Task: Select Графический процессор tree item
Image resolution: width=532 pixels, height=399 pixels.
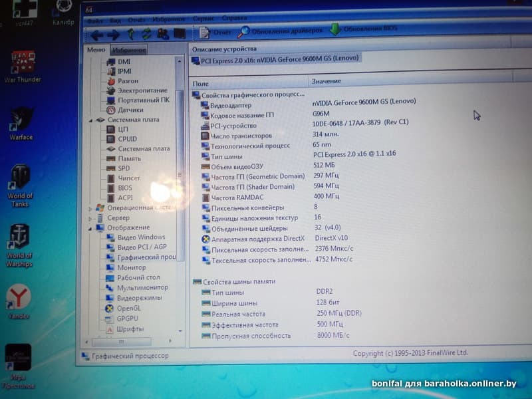Action: [x=141, y=257]
